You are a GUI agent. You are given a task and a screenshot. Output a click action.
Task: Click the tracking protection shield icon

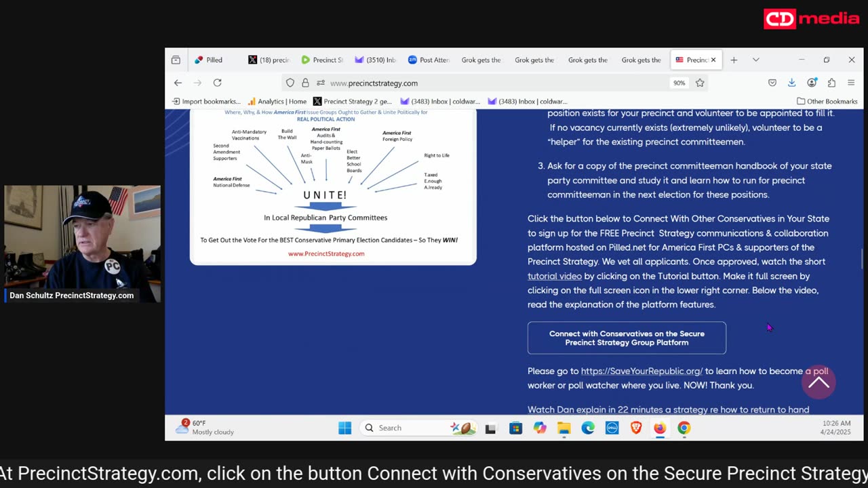point(290,83)
